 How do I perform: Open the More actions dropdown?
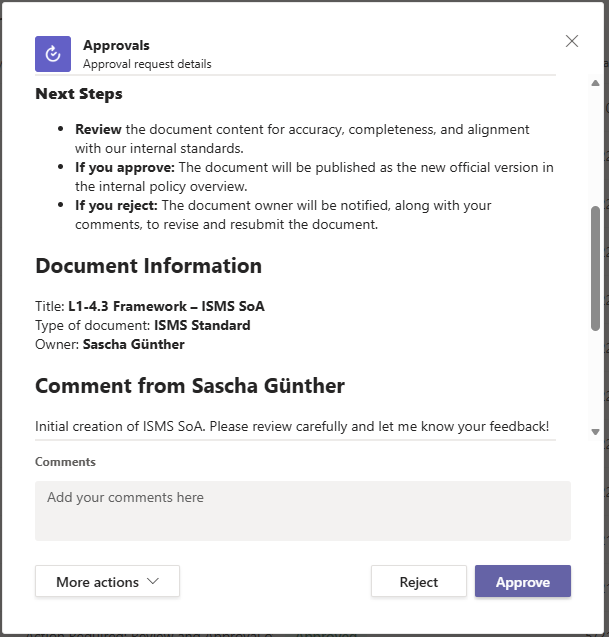[107, 581]
